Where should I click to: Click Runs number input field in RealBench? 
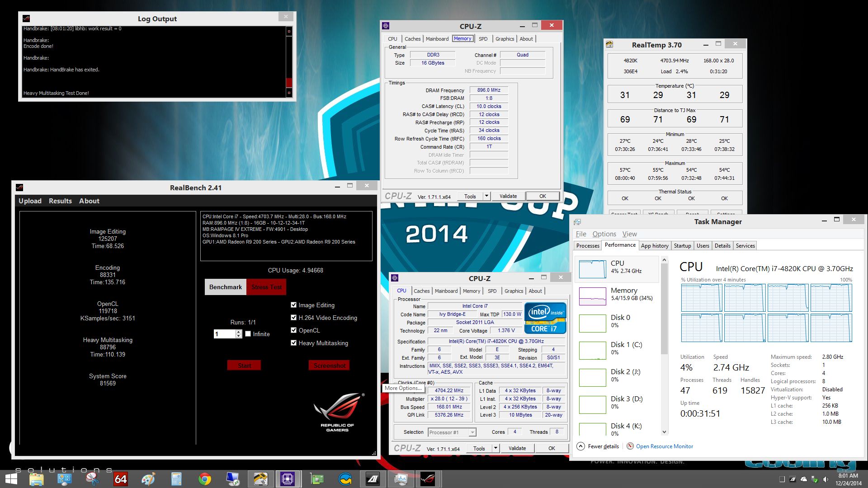[225, 334]
